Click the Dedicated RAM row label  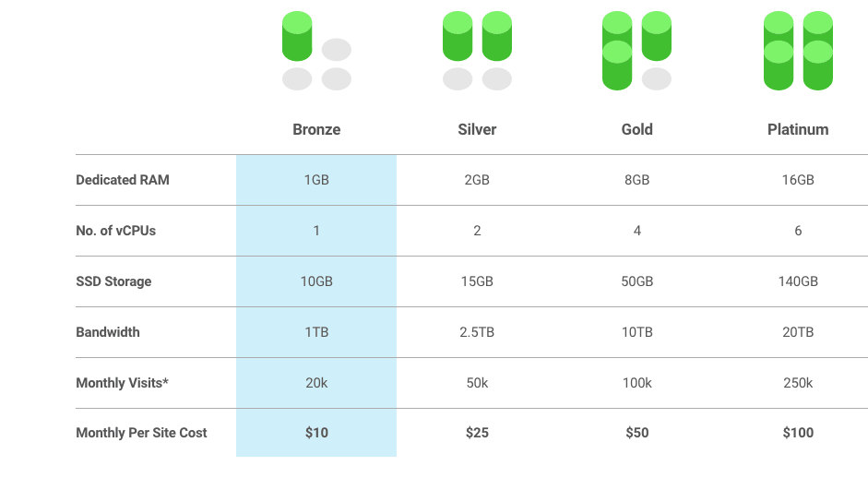point(123,180)
